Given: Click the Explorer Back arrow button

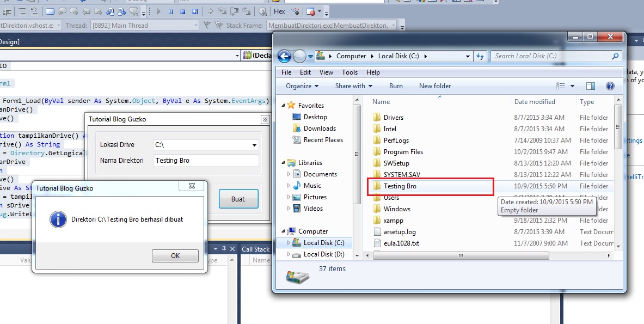Looking at the screenshot, I should point(284,56).
